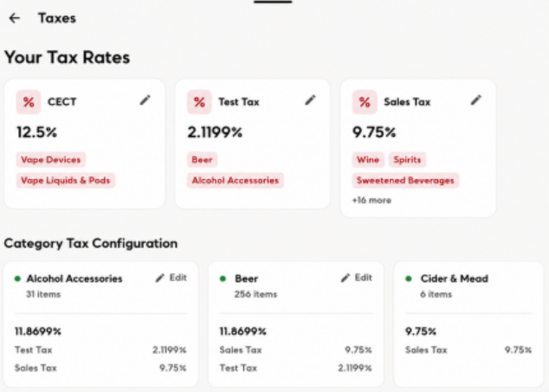Edit the Beer category tax configuration
Viewport: 549px width, 392px height.
click(357, 278)
